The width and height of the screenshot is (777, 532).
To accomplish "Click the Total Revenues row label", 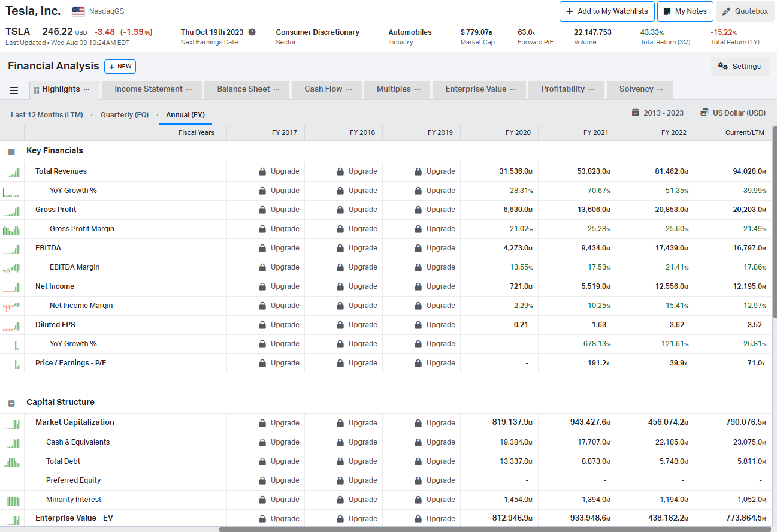I will pyautogui.click(x=61, y=171).
